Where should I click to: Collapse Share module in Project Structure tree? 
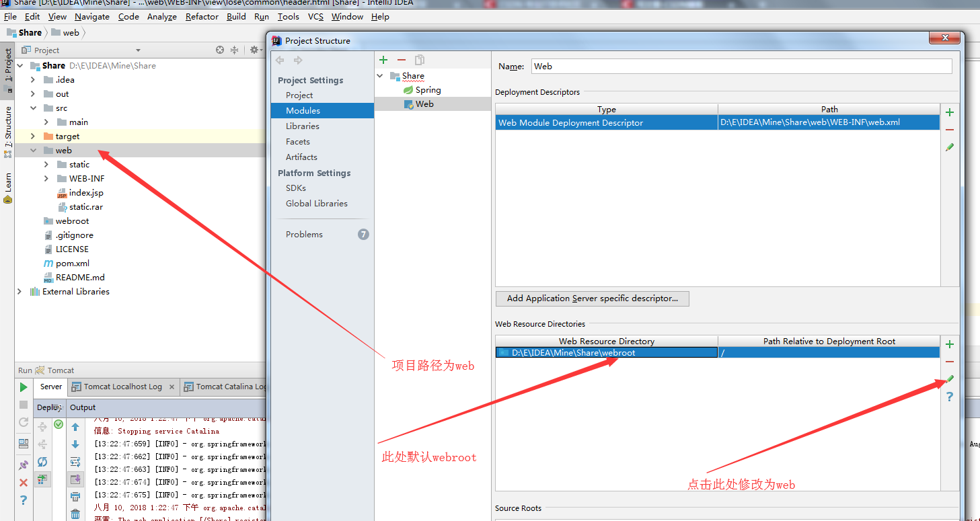pyautogui.click(x=381, y=76)
